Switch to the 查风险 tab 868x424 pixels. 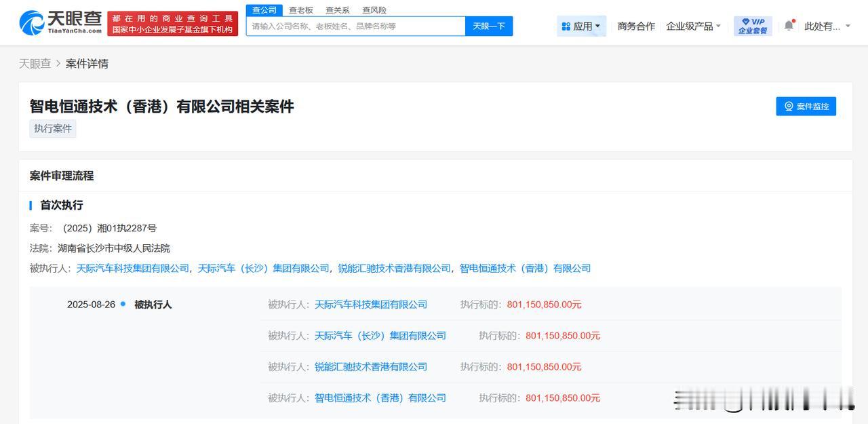click(x=374, y=10)
